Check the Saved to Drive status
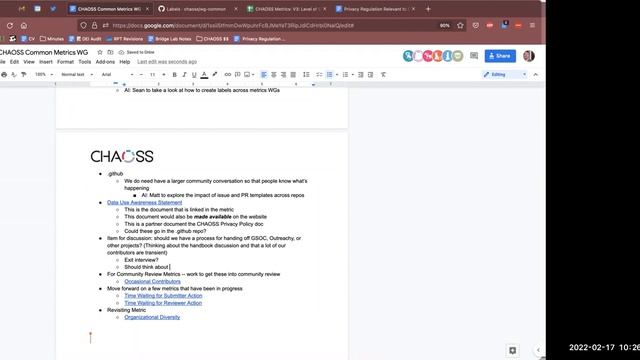640x360 pixels. [136, 52]
